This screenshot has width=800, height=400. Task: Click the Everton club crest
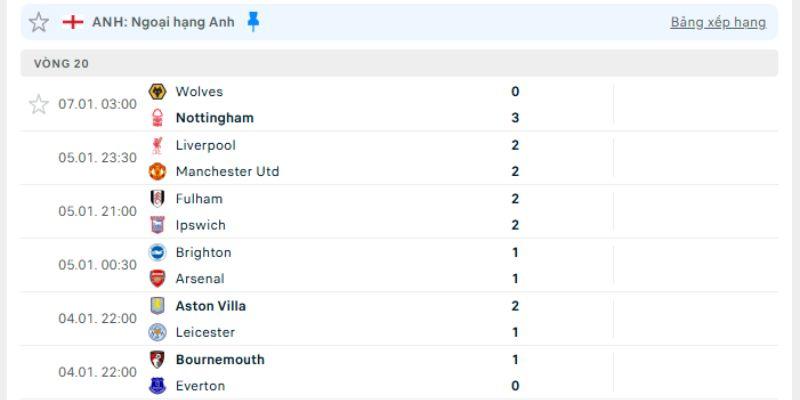157,386
